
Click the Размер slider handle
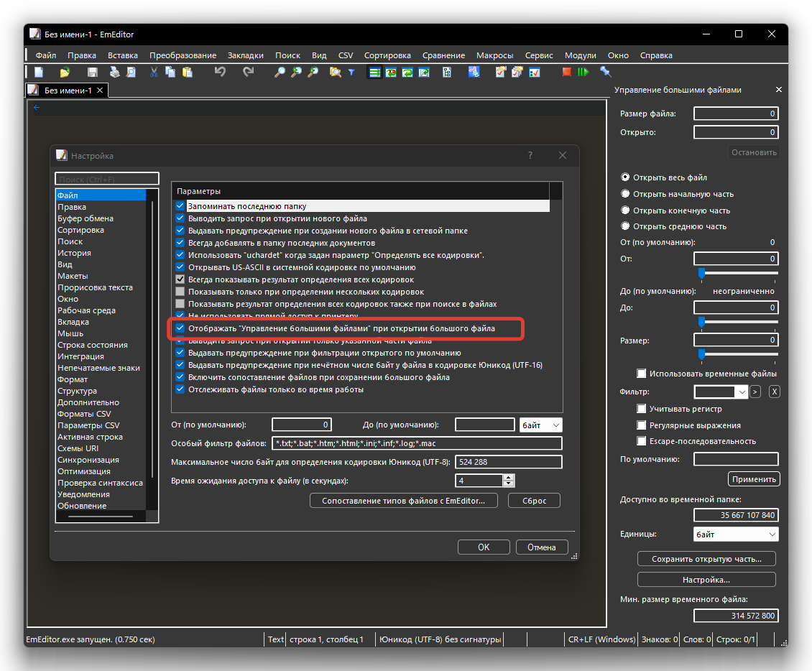pyautogui.click(x=701, y=354)
